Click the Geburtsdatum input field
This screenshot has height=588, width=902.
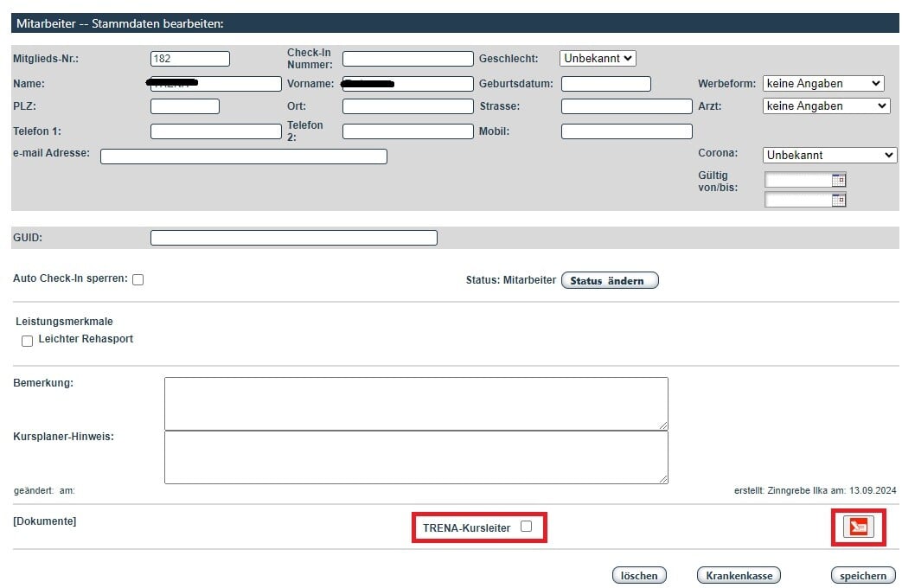[x=605, y=84]
